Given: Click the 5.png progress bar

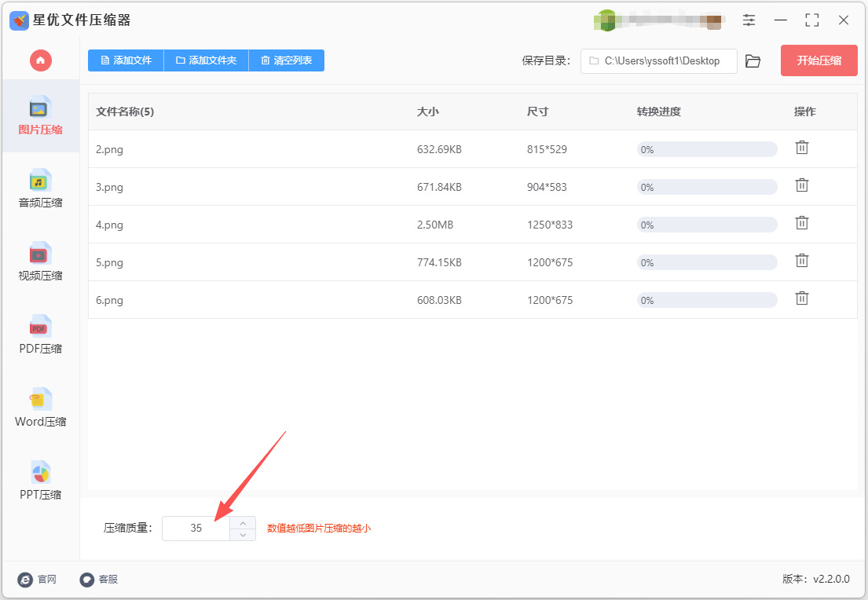Looking at the screenshot, I should (707, 262).
